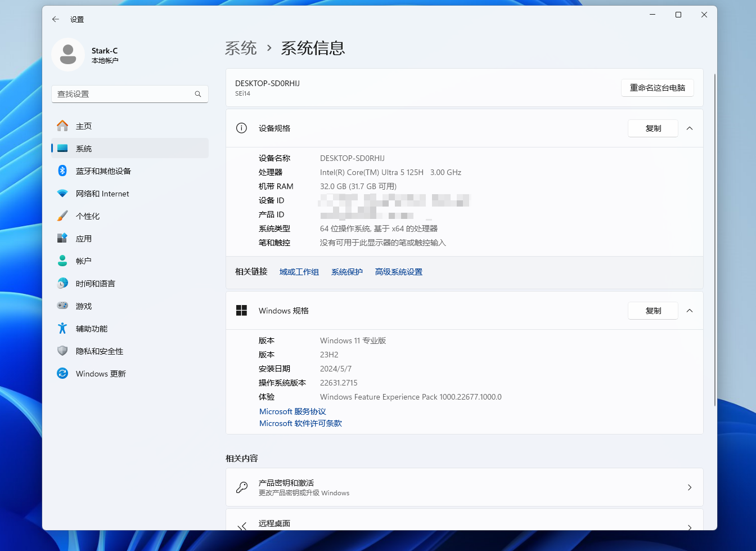This screenshot has width=756, height=551.
Task: Copy device specifications with 复制 button
Action: point(653,128)
